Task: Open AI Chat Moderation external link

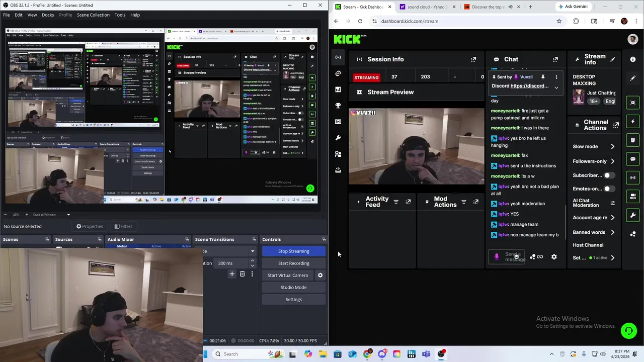Action: click(x=612, y=203)
